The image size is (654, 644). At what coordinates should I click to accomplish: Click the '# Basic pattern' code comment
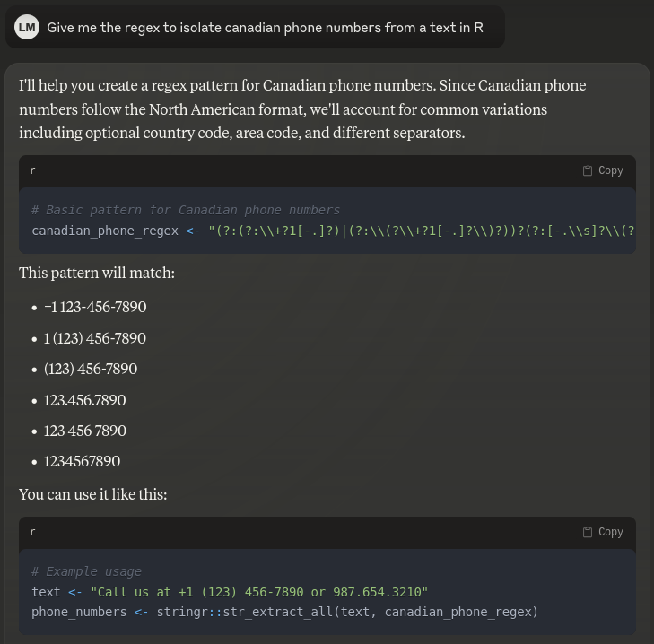pyautogui.click(x=186, y=210)
